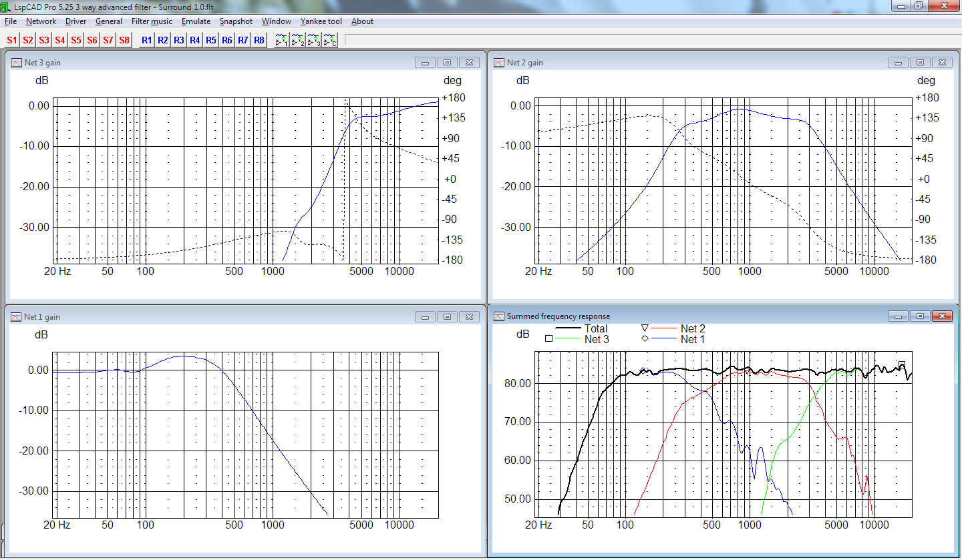Click the network C circuit icon
The image size is (962, 560).
pyautogui.click(x=329, y=40)
